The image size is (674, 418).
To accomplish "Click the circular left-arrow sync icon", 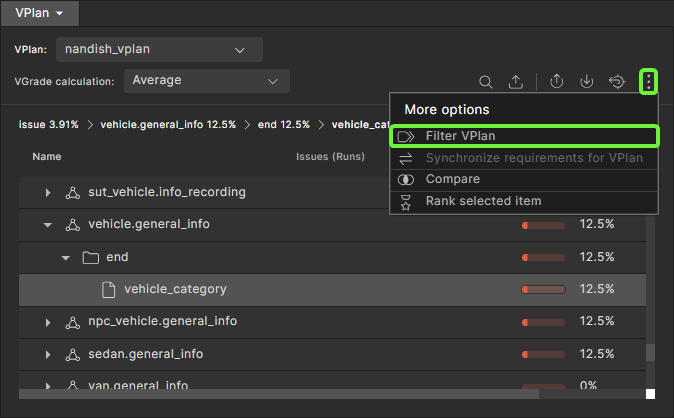I will pyautogui.click(x=617, y=82).
